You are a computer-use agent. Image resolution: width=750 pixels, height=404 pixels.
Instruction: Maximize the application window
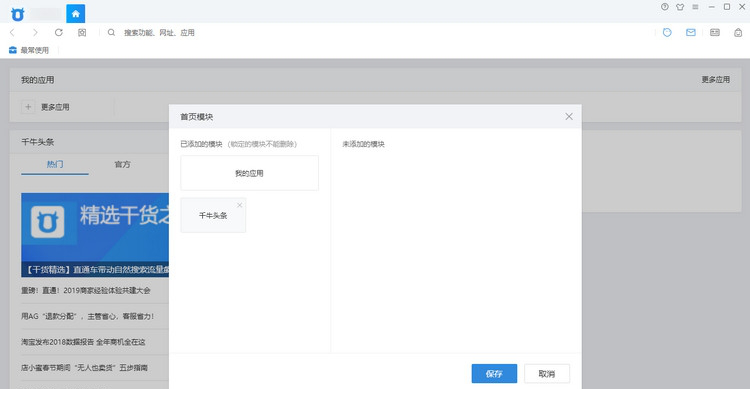tap(727, 7)
